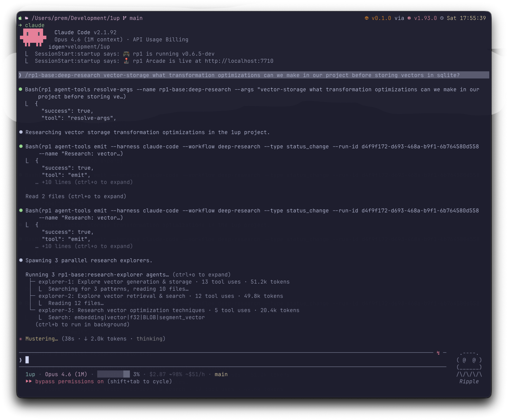Viewport: 508px width, 420px height.
Task: Select explorer-2 vector retrieval & search row
Action: pyautogui.click(x=161, y=296)
